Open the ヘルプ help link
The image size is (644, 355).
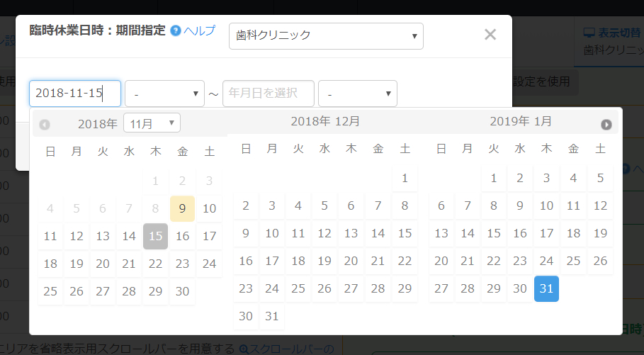tap(199, 31)
